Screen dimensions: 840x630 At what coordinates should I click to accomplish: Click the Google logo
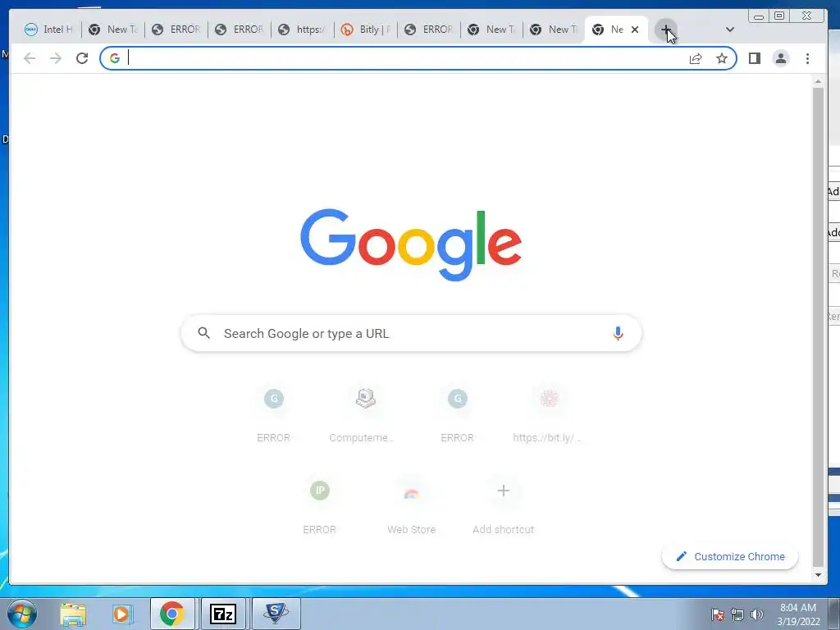(x=411, y=244)
